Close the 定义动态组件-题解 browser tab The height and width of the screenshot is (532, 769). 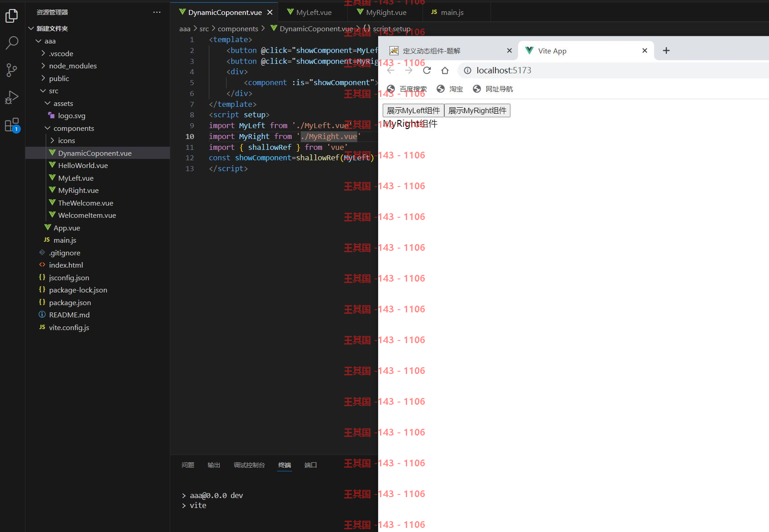pos(509,50)
